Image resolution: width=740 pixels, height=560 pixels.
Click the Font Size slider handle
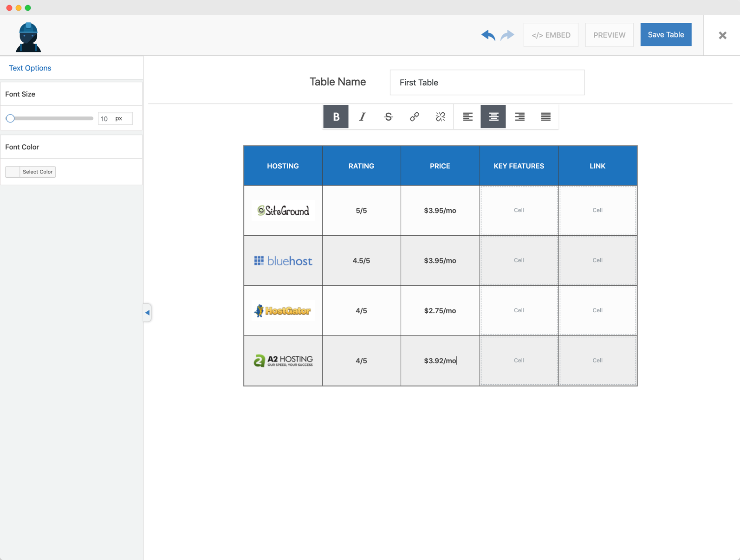(10, 118)
